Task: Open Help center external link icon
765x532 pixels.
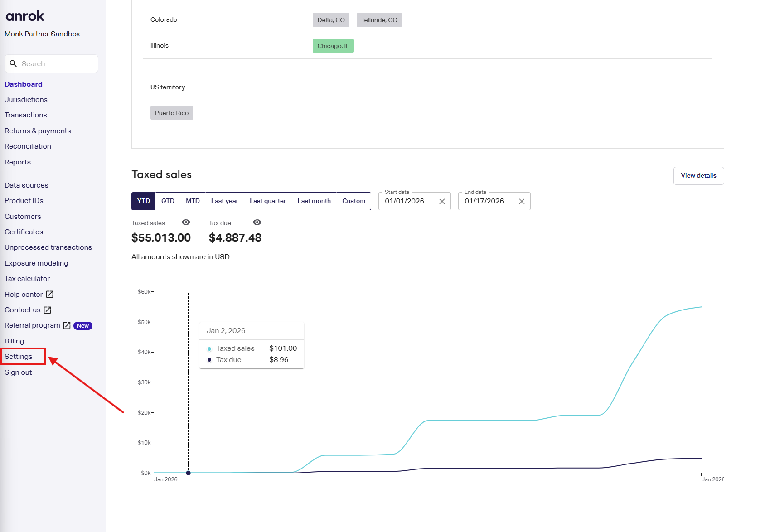Action: [50, 295]
